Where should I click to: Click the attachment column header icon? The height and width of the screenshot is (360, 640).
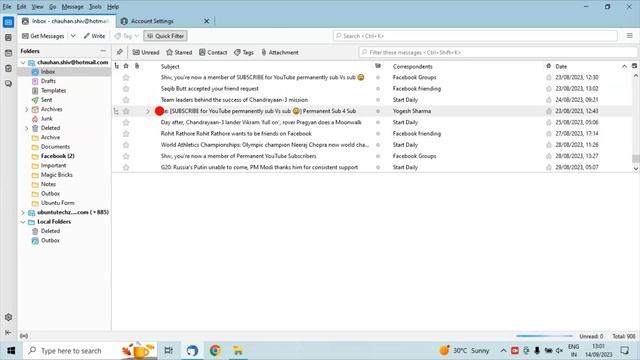137,66
